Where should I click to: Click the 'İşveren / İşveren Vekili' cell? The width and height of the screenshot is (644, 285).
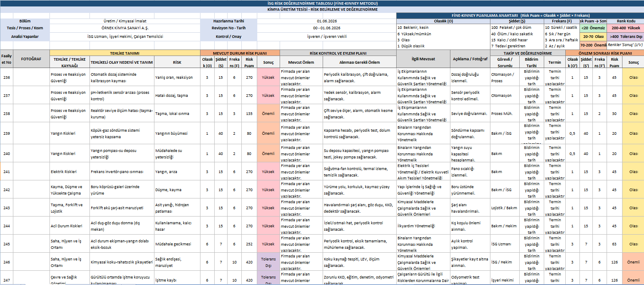point(327,37)
